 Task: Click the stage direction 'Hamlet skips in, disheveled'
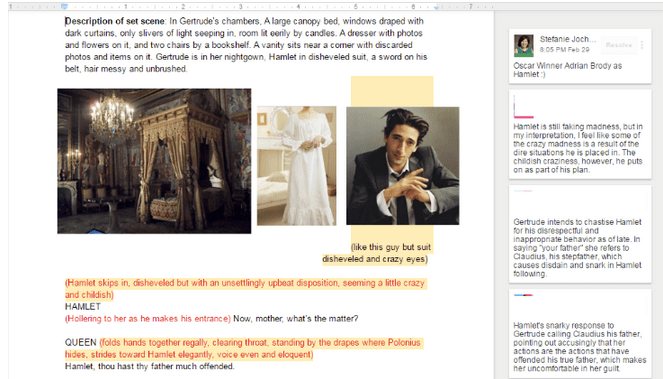point(119,283)
